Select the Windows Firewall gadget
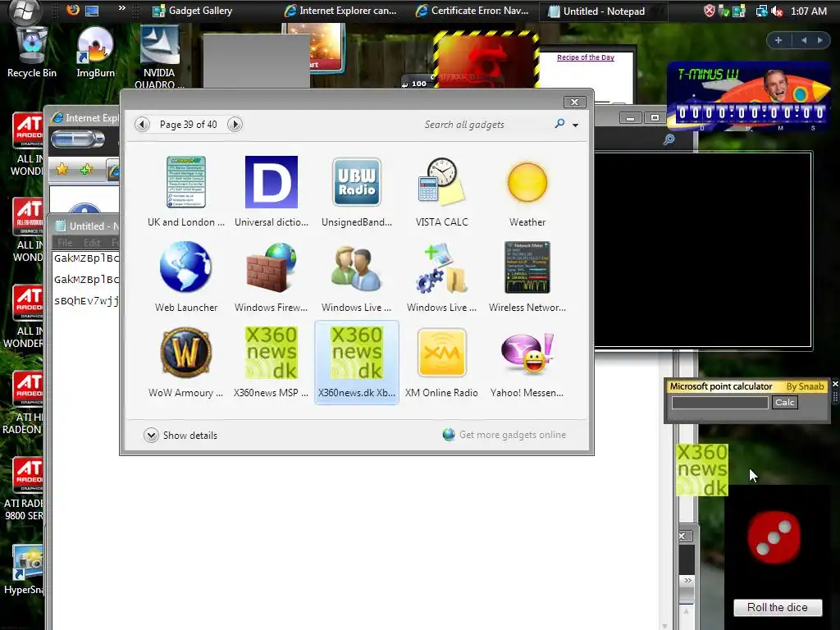 (271, 267)
